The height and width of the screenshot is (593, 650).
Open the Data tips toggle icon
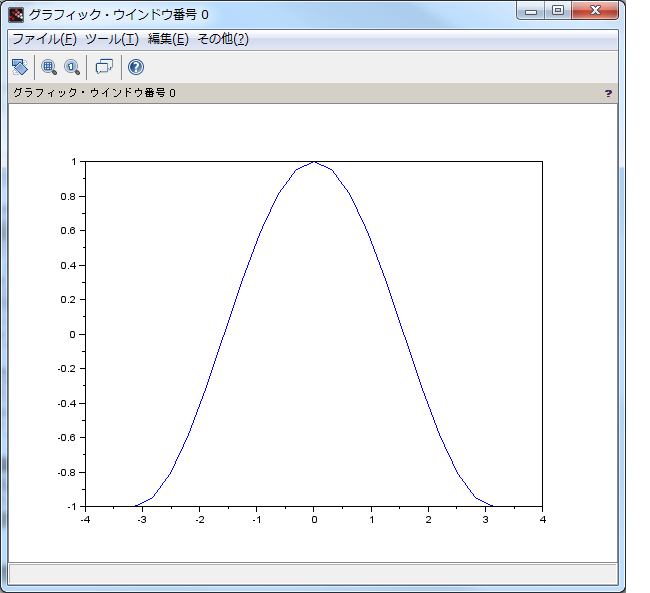click(104, 67)
